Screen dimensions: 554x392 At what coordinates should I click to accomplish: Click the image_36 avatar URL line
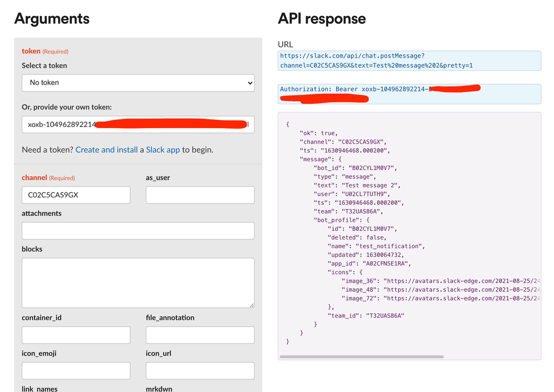(440, 281)
